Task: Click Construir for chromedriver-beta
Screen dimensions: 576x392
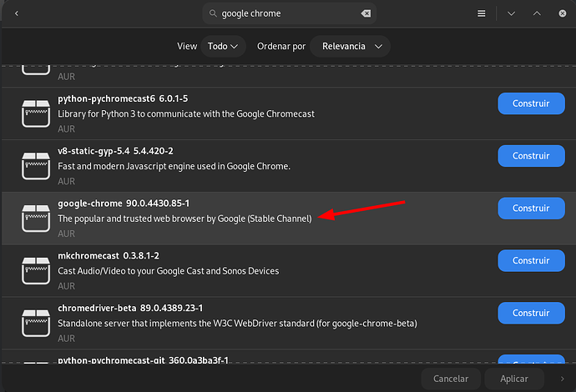Action: click(531, 313)
